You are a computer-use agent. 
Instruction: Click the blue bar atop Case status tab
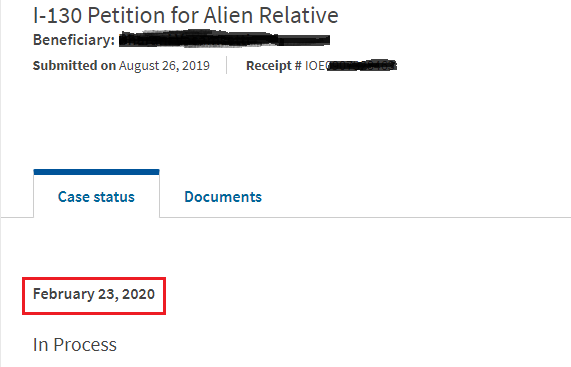click(x=97, y=172)
